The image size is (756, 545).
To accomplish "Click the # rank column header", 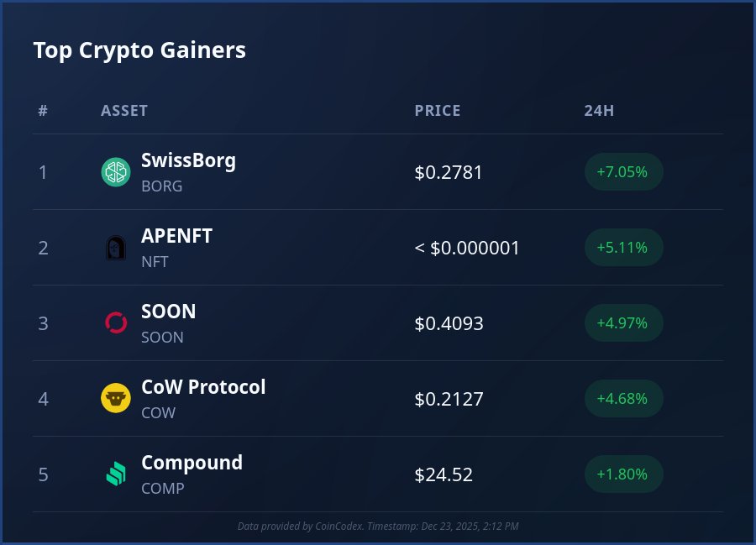I will 43,111.
